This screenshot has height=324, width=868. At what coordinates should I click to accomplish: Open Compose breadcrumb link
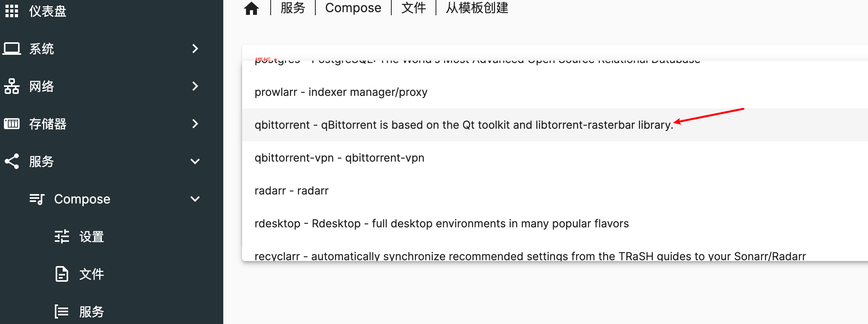tap(353, 8)
